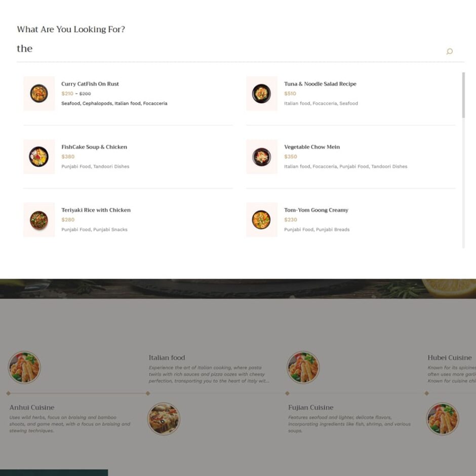Open Tuna & Noodle Salad Recipe link
Image resolution: width=476 pixels, height=476 pixels.
tap(320, 84)
